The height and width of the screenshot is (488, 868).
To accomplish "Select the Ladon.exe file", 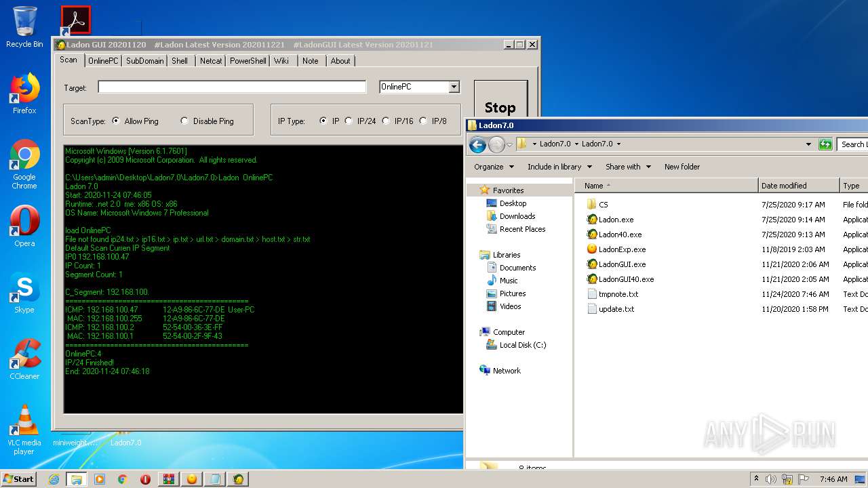I will point(616,220).
